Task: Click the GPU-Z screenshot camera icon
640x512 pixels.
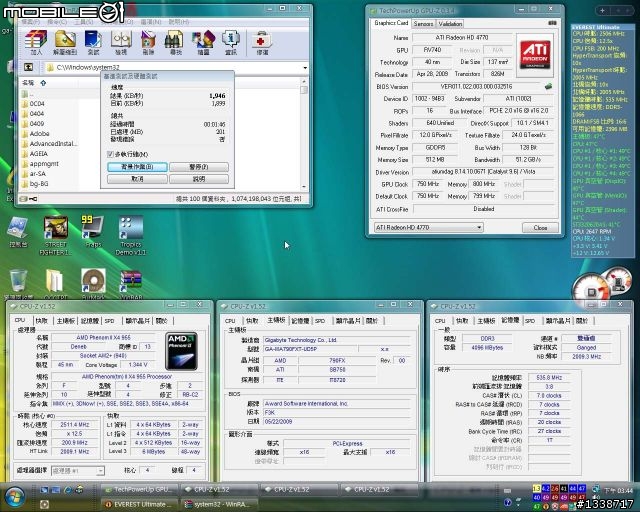Action: [x=552, y=23]
